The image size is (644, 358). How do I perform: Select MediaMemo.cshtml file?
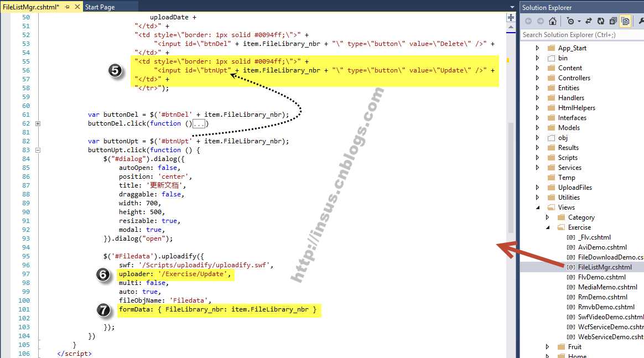pos(607,287)
